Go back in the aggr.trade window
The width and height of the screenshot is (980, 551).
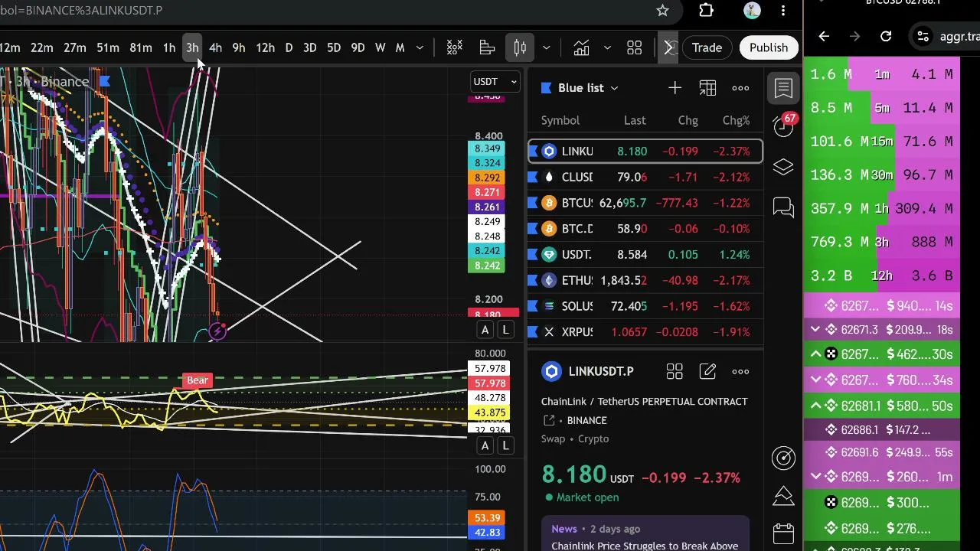[x=824, y=36]
